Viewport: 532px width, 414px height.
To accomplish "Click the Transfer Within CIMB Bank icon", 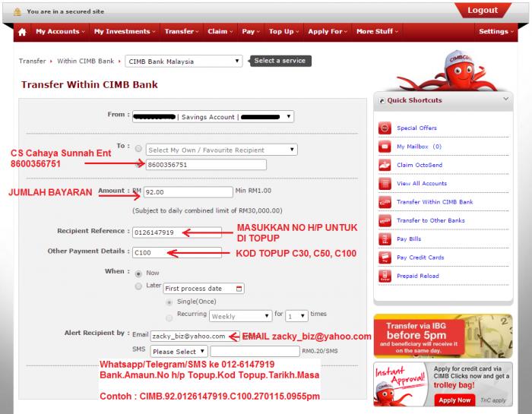I will tap(385, 202).
